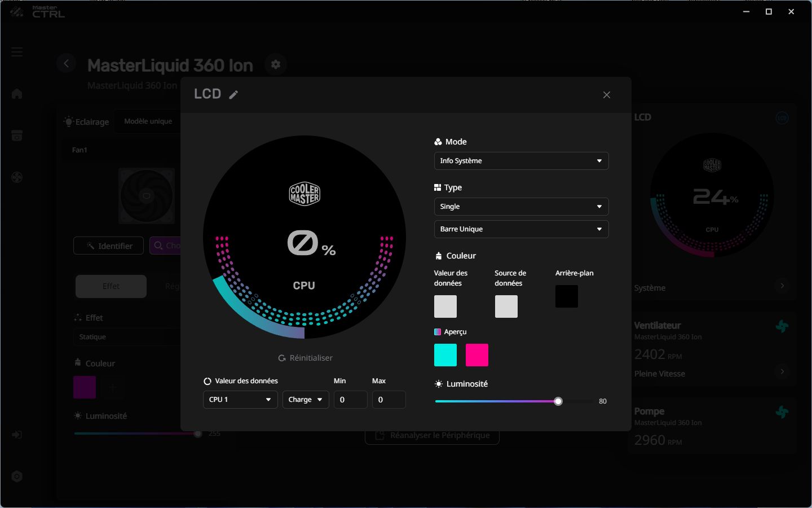Screen dimensions: 812x508
Task: Open the hamburger menu in sidebar
Action: 17,52
